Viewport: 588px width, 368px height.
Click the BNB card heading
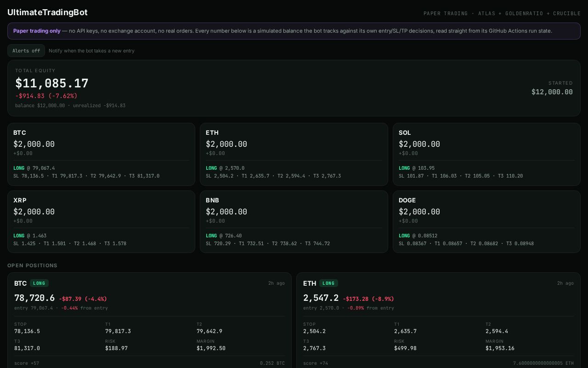212,200
